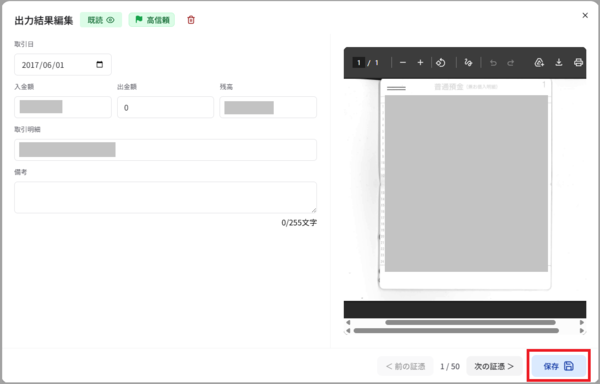The width and height of the screenshot is (600, 384).
Task: Click the 保存 save button
Action: [x=559, y=366]
